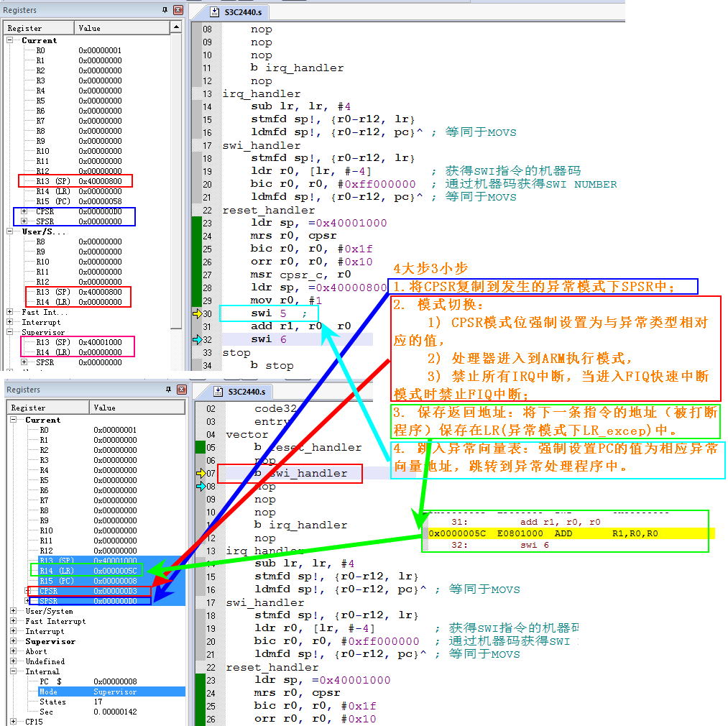Image resolution: width=728 pixels, height=726 pixels.
Task: Click line 07 'b swi_handler' in lower editor
Action: (301, 473)
